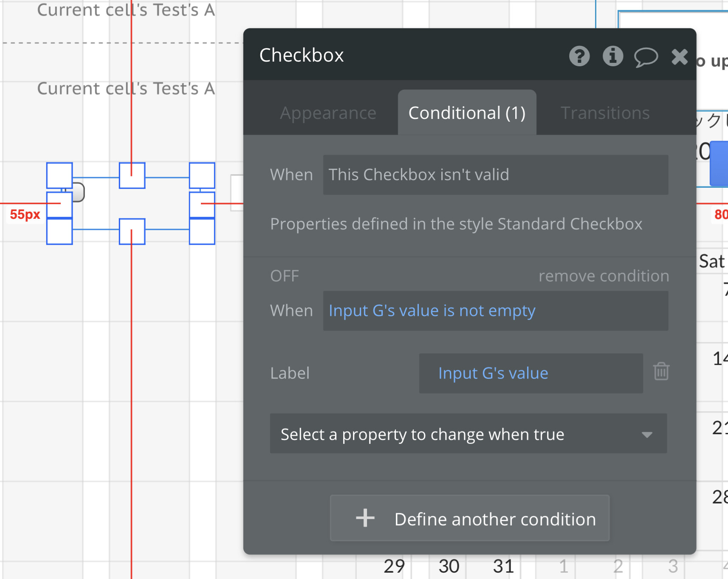Close the Checkbox property editor
The width and height of the screenshot is (728, 579).
[680, 56]
